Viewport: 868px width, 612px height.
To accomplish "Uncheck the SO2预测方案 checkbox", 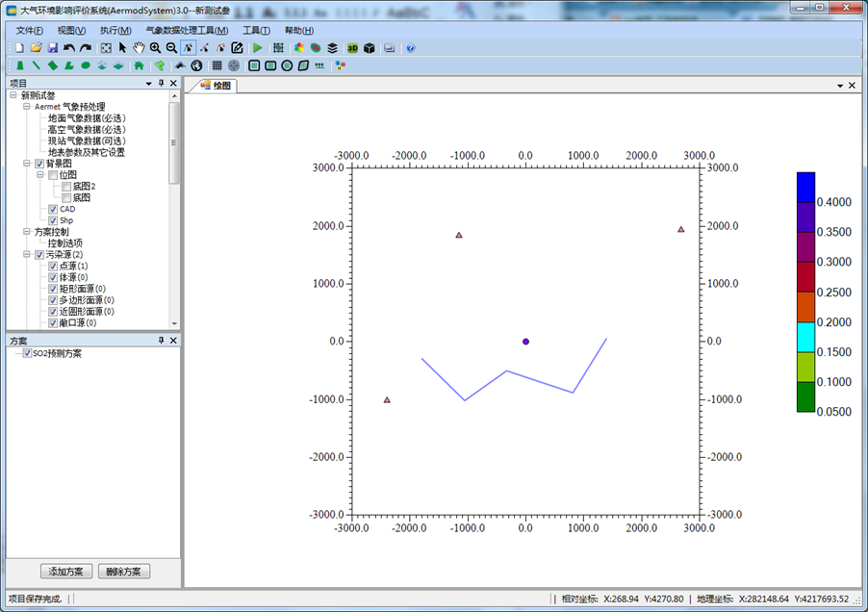I will 27,353.
